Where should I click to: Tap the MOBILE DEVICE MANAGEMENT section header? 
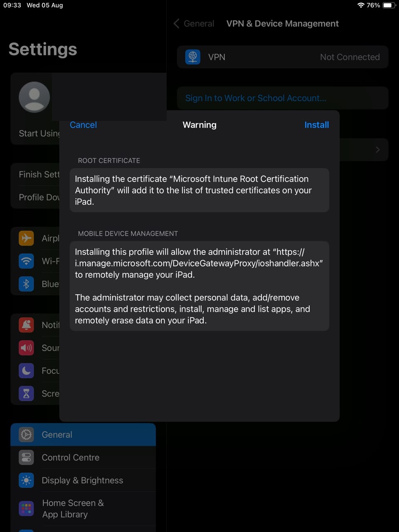pos(128,234)
